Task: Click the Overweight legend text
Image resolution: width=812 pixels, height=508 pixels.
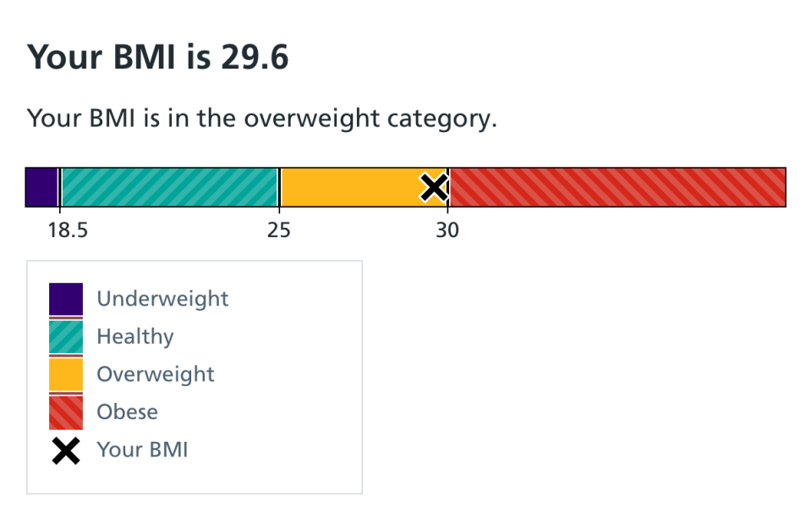Action: pyautogui.click(x=156, y=374)
